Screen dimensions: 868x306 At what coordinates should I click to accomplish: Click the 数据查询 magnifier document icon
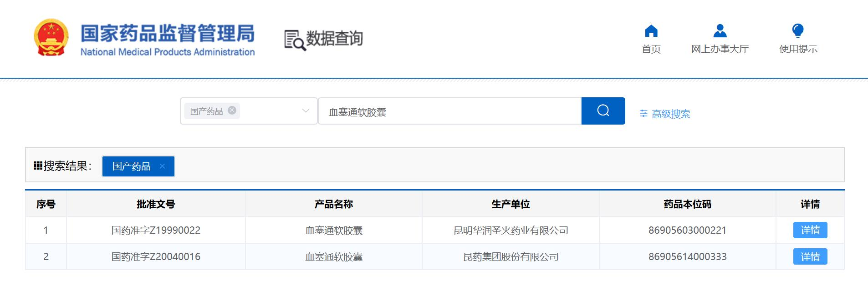tap(295, 40)
